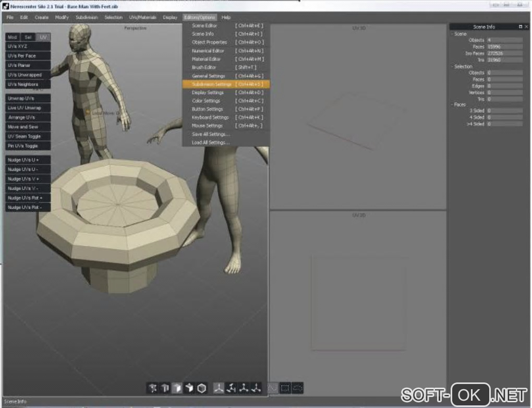The image size is (532, 408).
Task: Collapse the Faces section in Scene Info
Action: pos(452,104)
